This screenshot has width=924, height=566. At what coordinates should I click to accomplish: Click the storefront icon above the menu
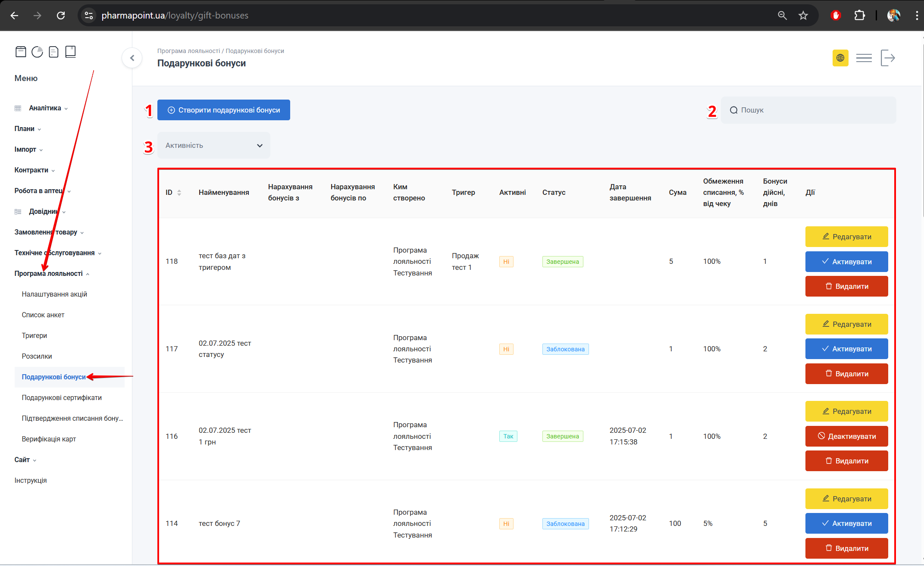(x=21, y=52)
